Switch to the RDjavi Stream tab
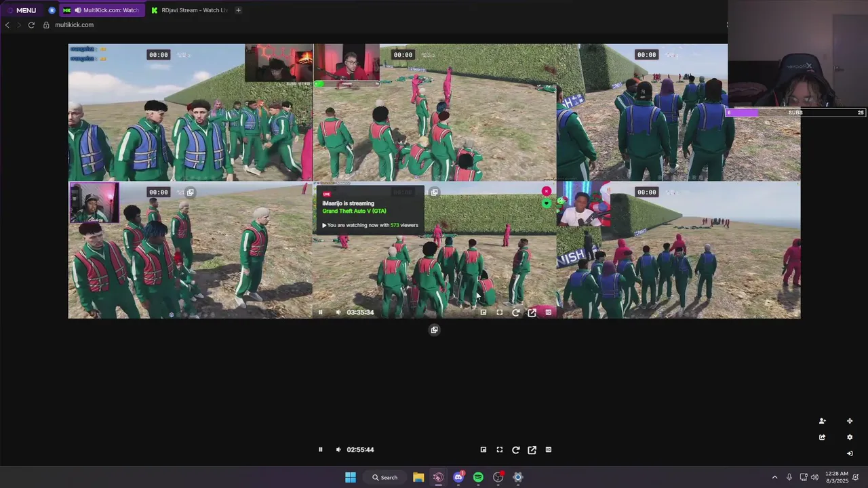 click(x=189, y=10)
